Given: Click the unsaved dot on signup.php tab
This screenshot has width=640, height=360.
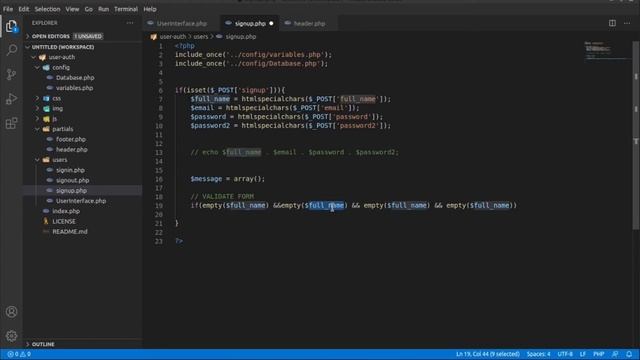Looking at the screenshot, I should pyautogui.click(x=271, y=24).
